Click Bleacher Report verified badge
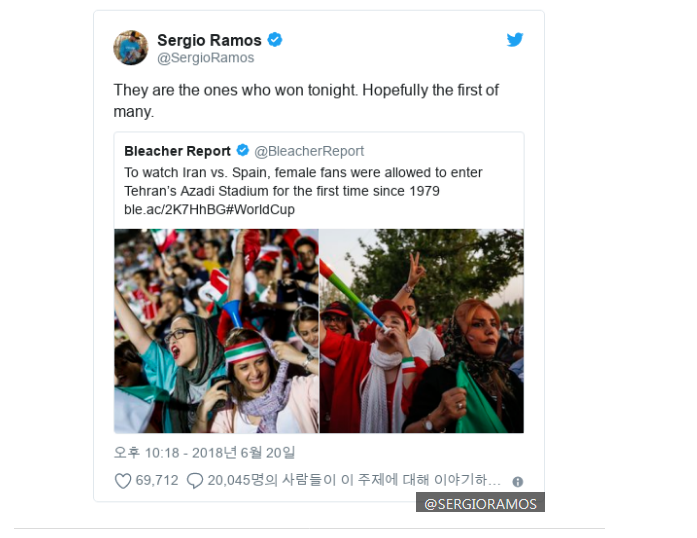The image size is (697, 538). (243, 150)
